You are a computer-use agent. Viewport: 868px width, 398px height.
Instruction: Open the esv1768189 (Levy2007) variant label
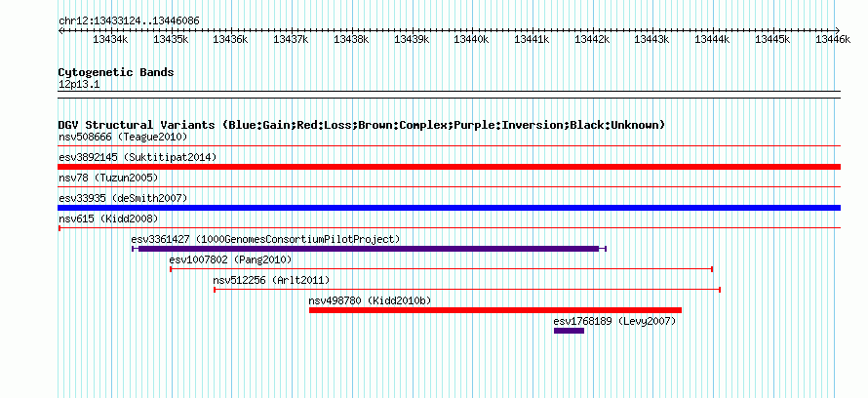click(614, 321)
